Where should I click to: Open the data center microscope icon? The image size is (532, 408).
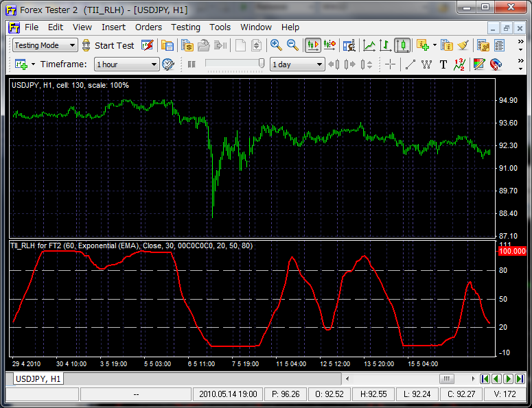pos(349,45)
